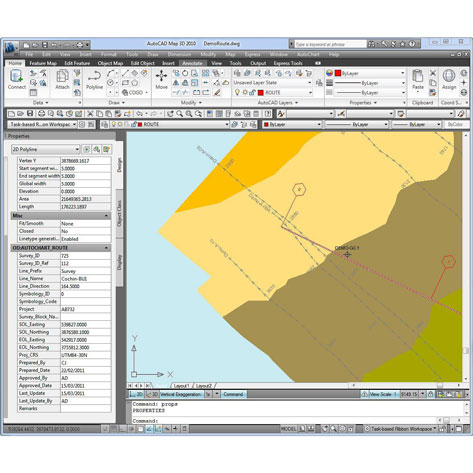Click the Connect data icon
This screenshot has height=473, width=473.
(16, 79)
